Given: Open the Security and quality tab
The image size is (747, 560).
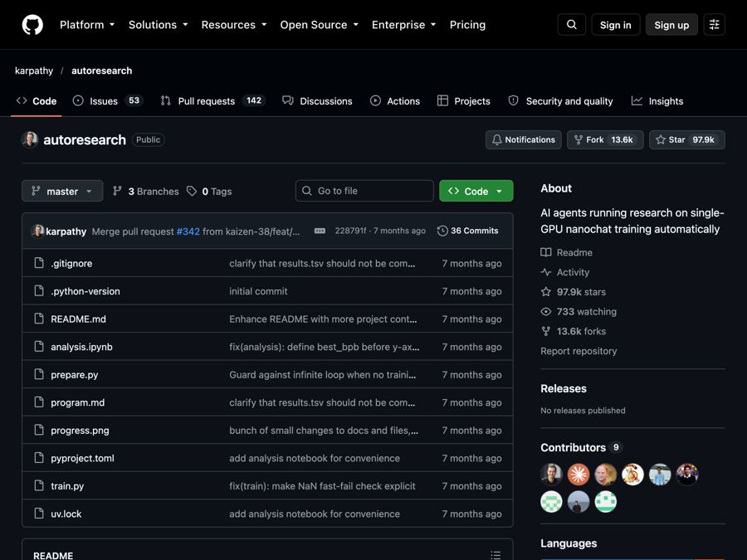Looking at the screenshot, I should (x=561, y=101).
